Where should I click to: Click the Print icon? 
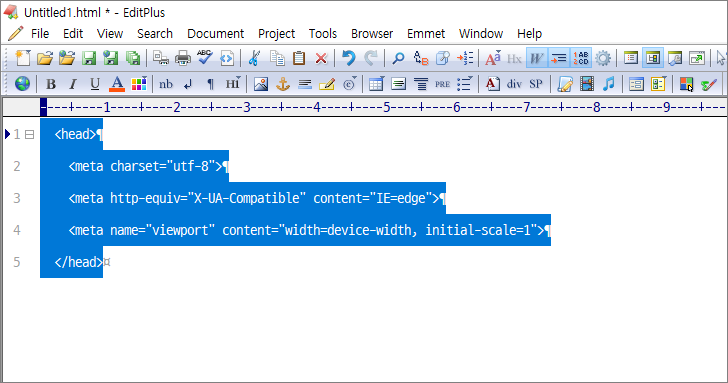(x=182, y=58)
